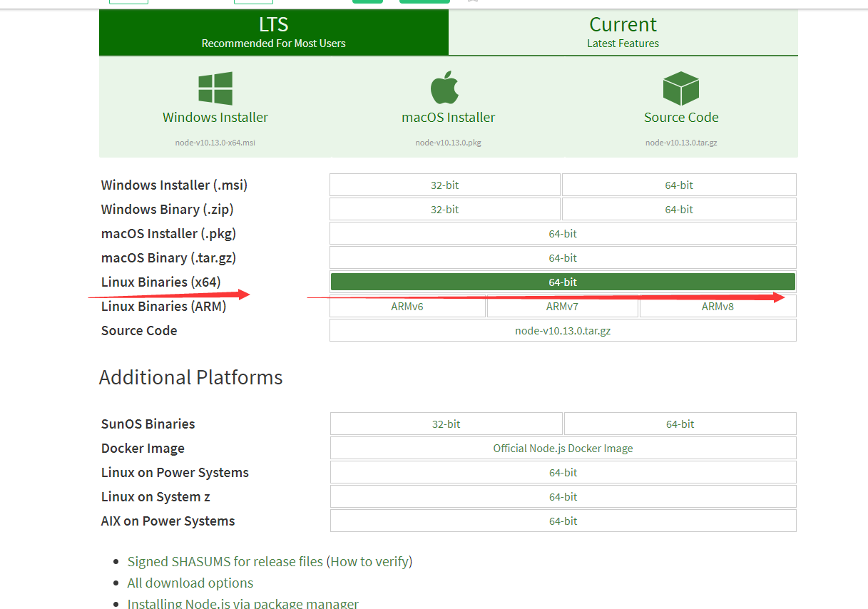Open All download options link

(190, 583)
